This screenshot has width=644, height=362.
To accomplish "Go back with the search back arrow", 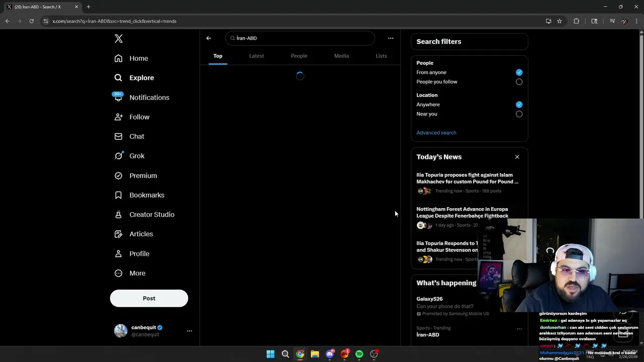I will (209, 38).
